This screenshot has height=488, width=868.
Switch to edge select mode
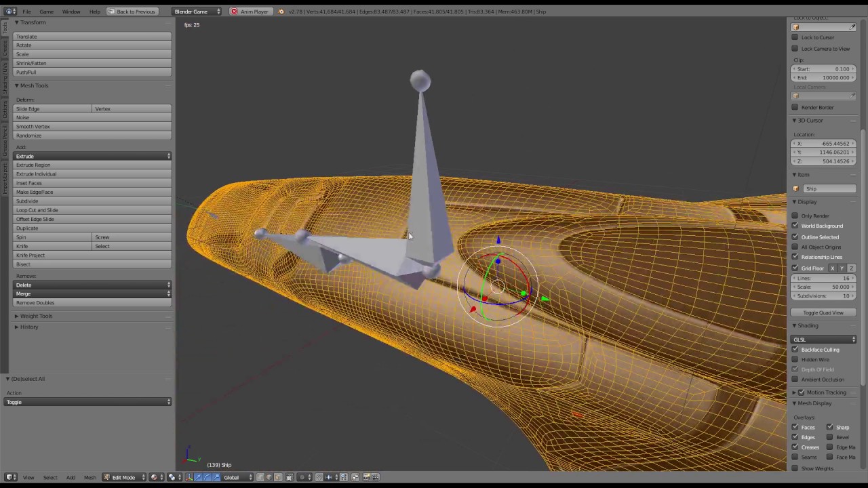(269, 477)
